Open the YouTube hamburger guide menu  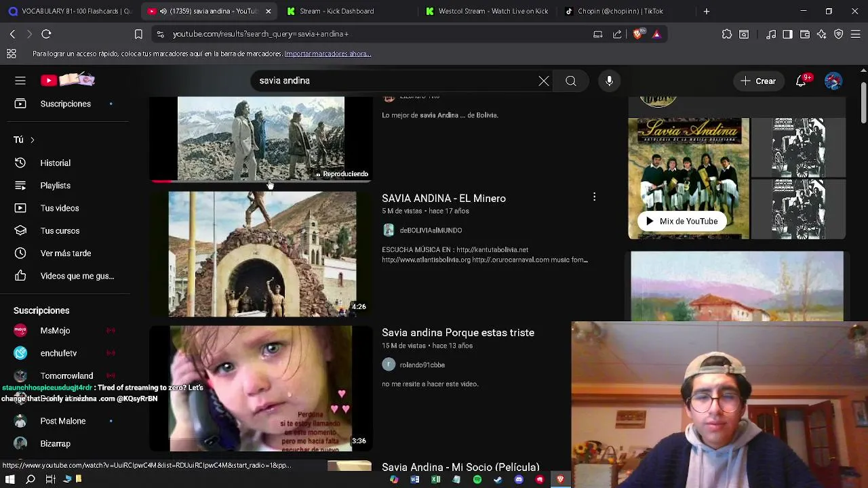(20, 81)
